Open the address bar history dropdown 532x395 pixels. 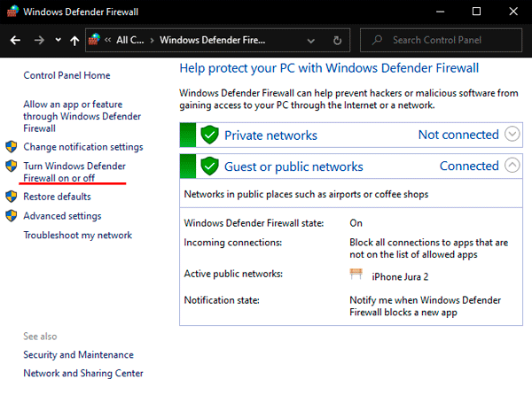(311, 41)
